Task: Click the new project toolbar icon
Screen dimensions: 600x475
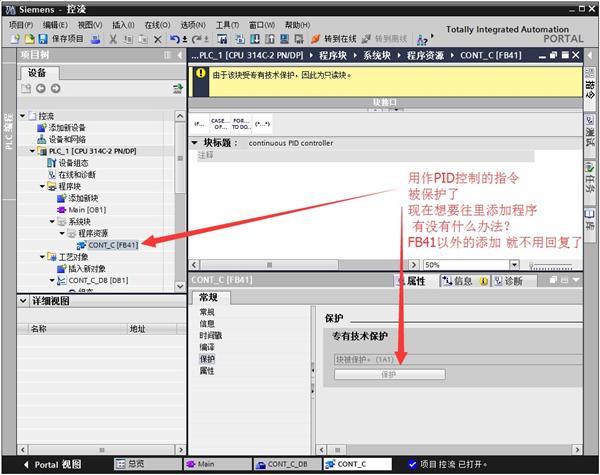Action: tap(15, 39)
